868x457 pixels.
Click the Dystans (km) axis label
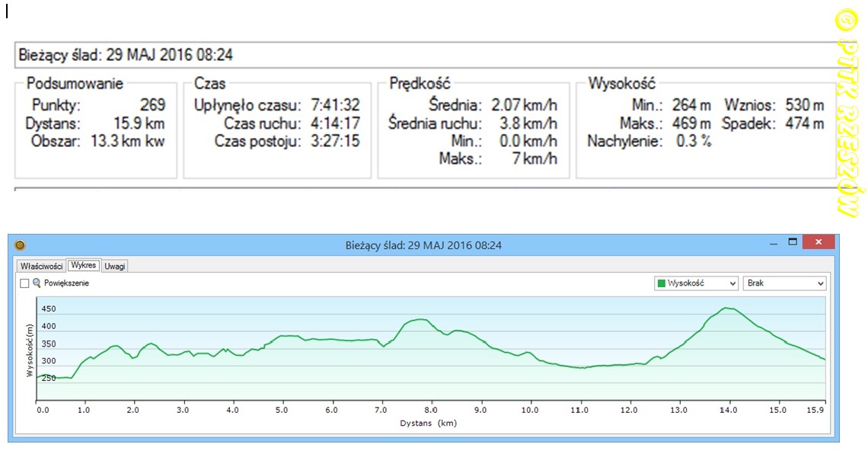428,423
